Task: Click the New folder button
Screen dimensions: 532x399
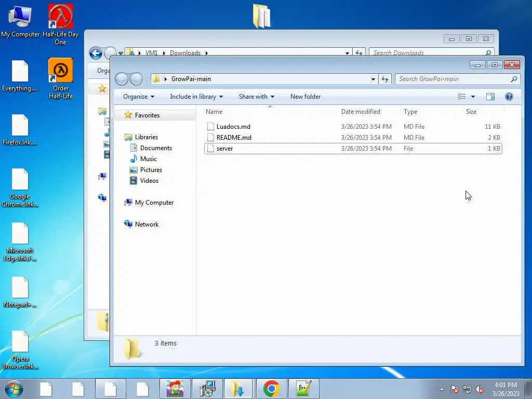Action: pyautogui.click(x=305, y=97)
